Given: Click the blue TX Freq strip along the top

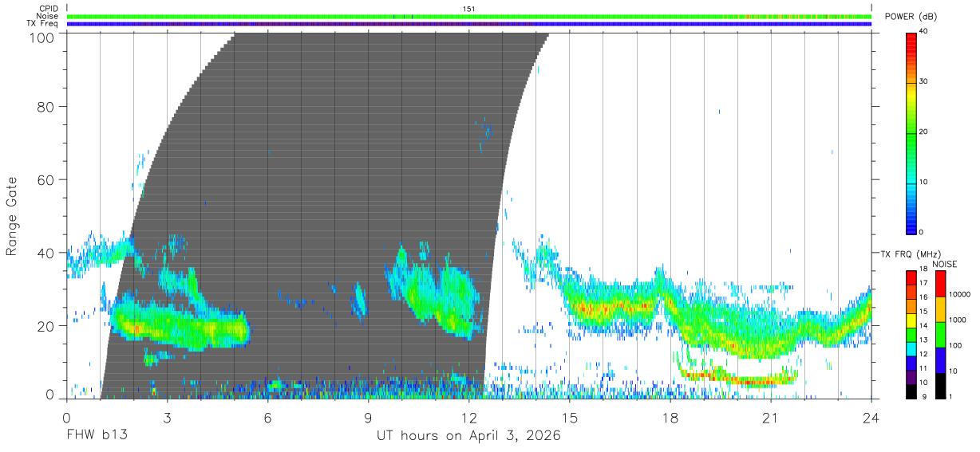Looking at the screenshot, I should click(x=469, y=24).
